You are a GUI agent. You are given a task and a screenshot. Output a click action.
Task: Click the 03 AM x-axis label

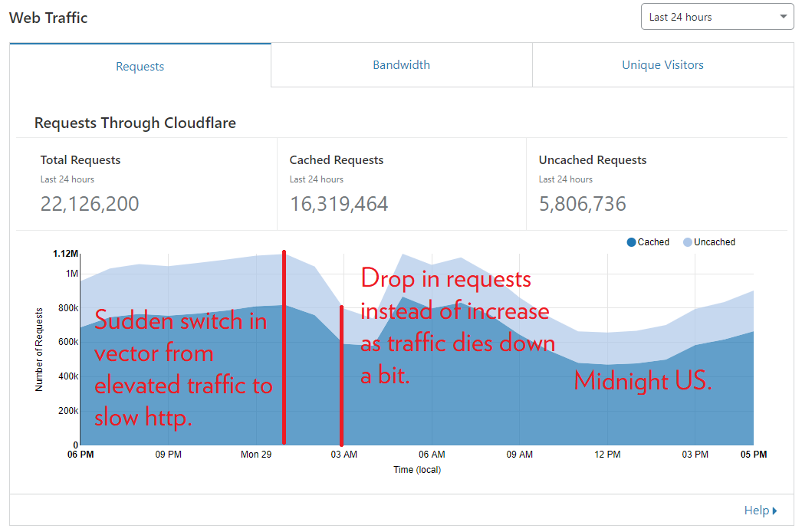point(344,455)
